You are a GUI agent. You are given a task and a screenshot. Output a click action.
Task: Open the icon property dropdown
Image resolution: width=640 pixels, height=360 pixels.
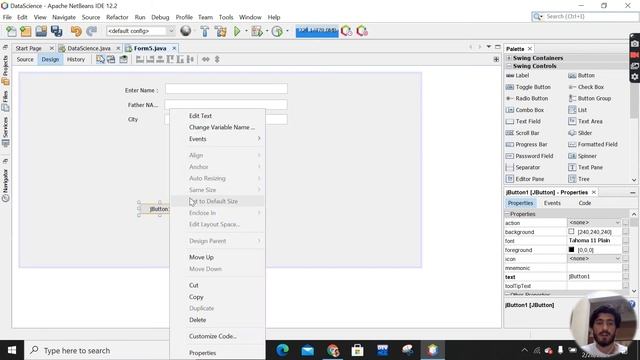pos(617,259)
